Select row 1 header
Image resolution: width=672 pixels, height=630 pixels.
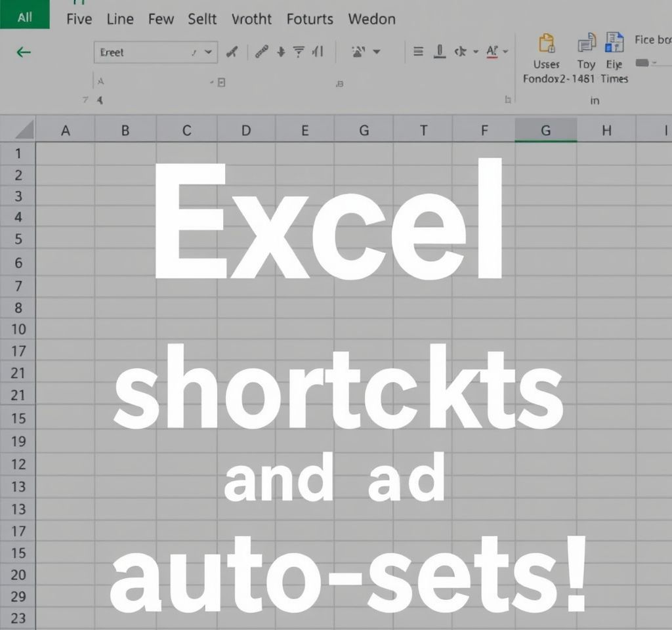pos(18,154)
